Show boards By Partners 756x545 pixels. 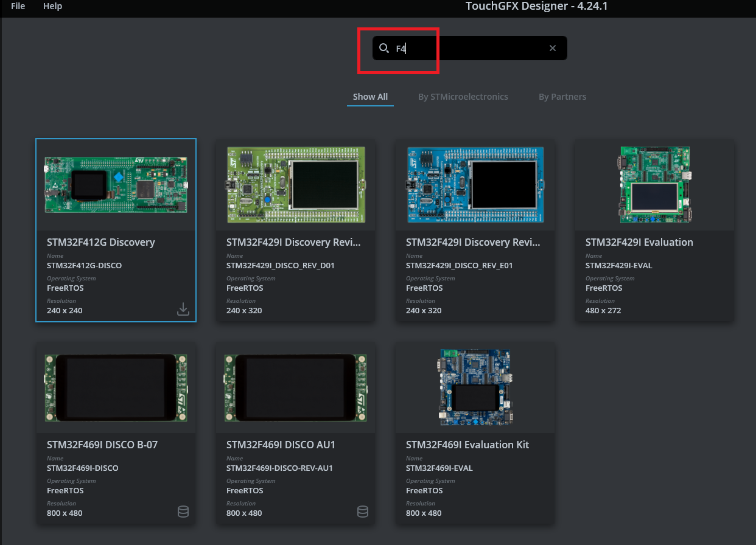562,97
